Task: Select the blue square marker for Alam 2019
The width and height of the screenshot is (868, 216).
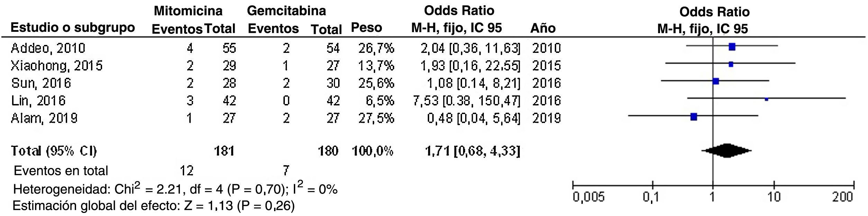Action: [x=693, y=117]
